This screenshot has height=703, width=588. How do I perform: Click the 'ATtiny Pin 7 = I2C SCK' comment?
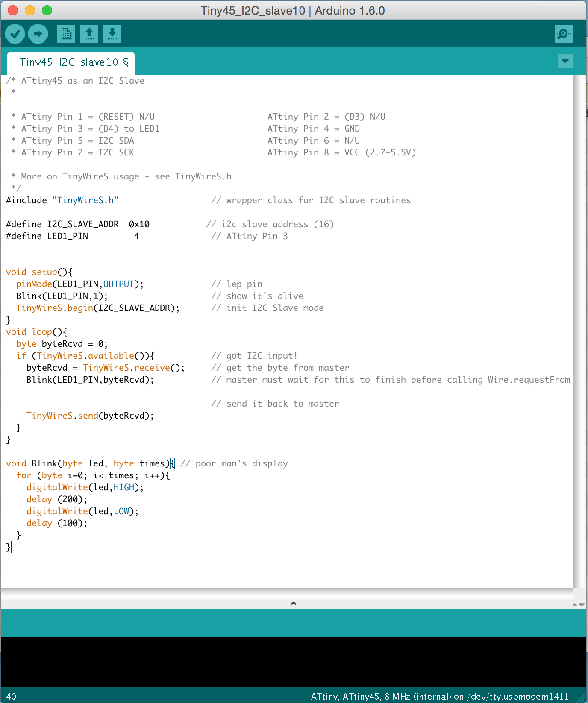[x=78, y=152]
